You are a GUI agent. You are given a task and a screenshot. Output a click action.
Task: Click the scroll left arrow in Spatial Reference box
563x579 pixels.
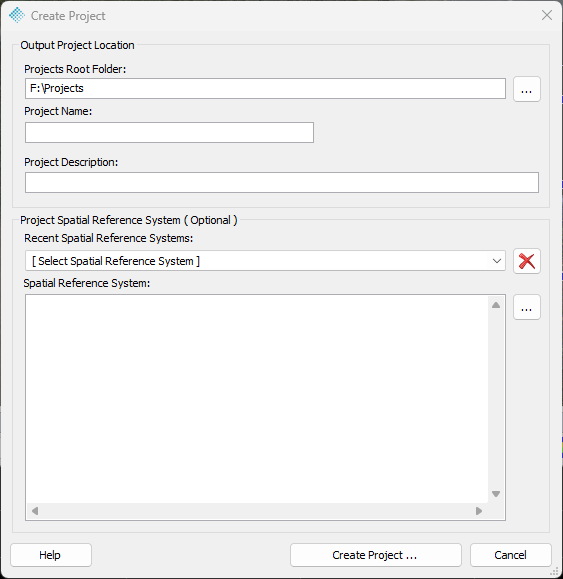point(35,511)
